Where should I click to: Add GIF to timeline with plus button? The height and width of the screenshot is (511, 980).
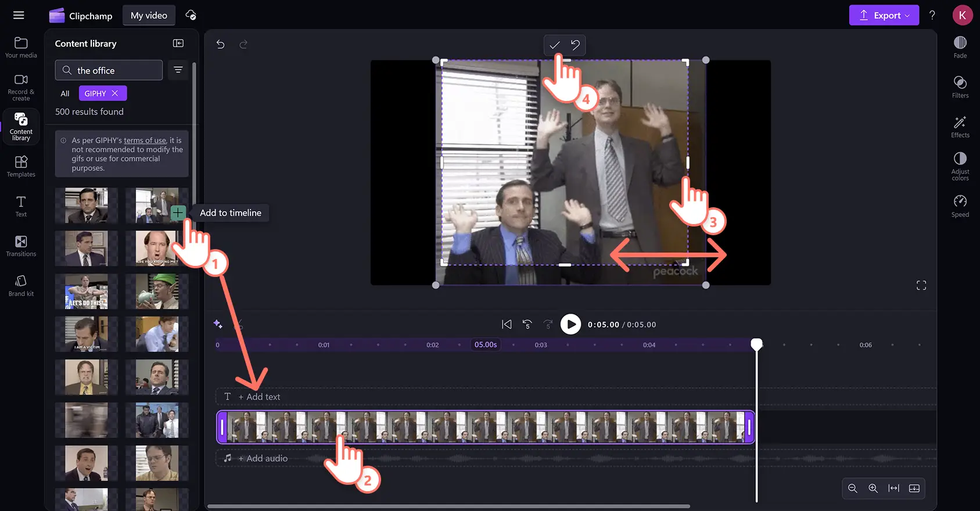tap(178, 213)
